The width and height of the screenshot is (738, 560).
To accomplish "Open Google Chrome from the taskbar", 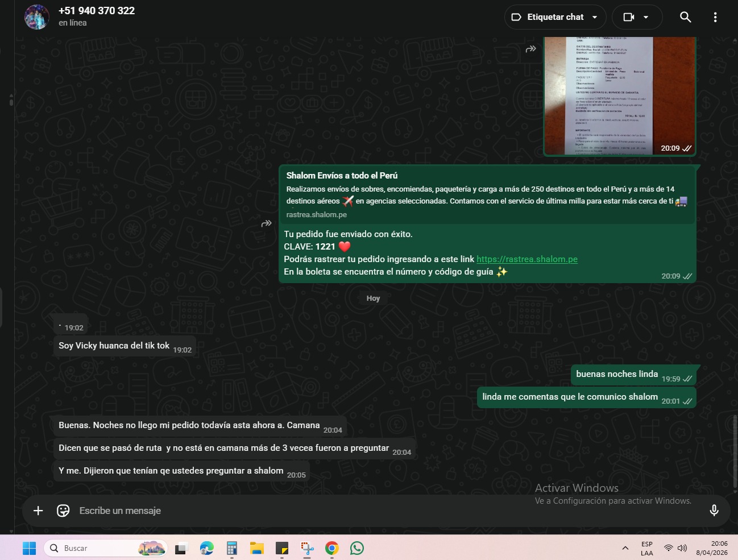I will (x=332, y=548).
